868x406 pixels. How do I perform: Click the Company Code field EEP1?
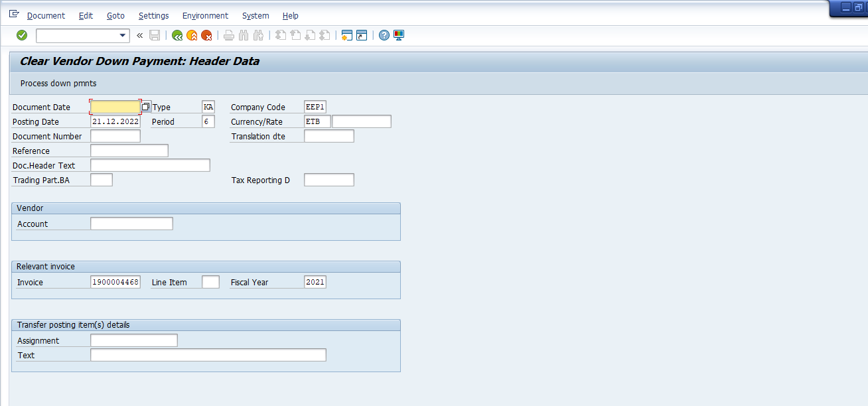pos(315,107)
